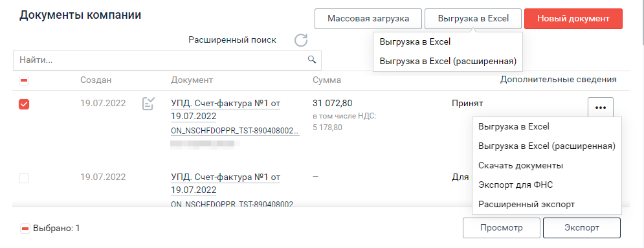Viewport: 644px width, 248px height.
Task: Click the refresh arrow icon
Action: (x=301, y=40)
